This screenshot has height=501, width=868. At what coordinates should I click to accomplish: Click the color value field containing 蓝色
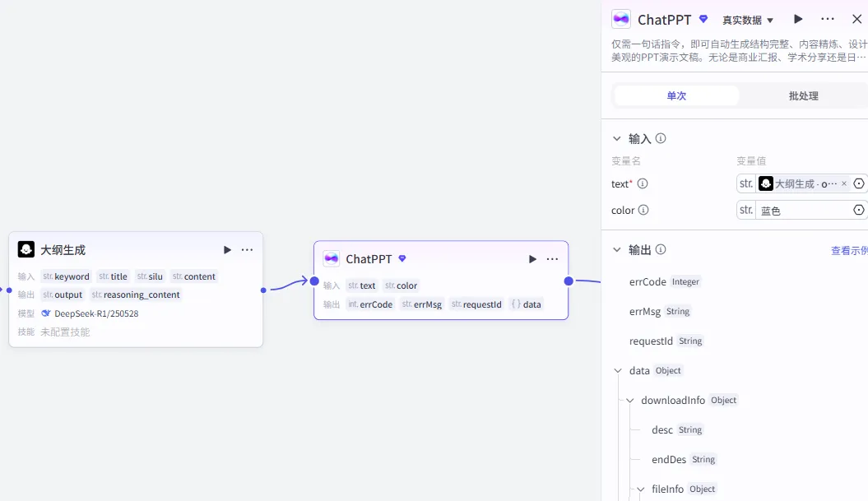click(x=803, y=211)
